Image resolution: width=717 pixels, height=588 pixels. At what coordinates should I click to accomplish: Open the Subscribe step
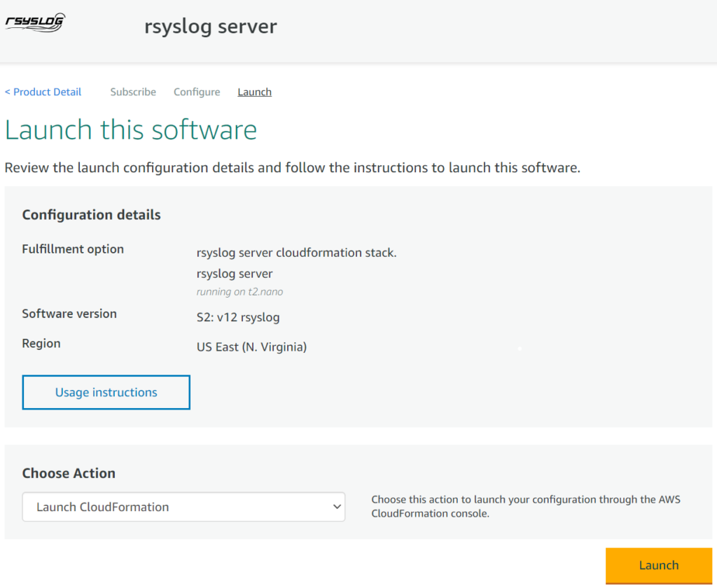[x=133, y=92]
